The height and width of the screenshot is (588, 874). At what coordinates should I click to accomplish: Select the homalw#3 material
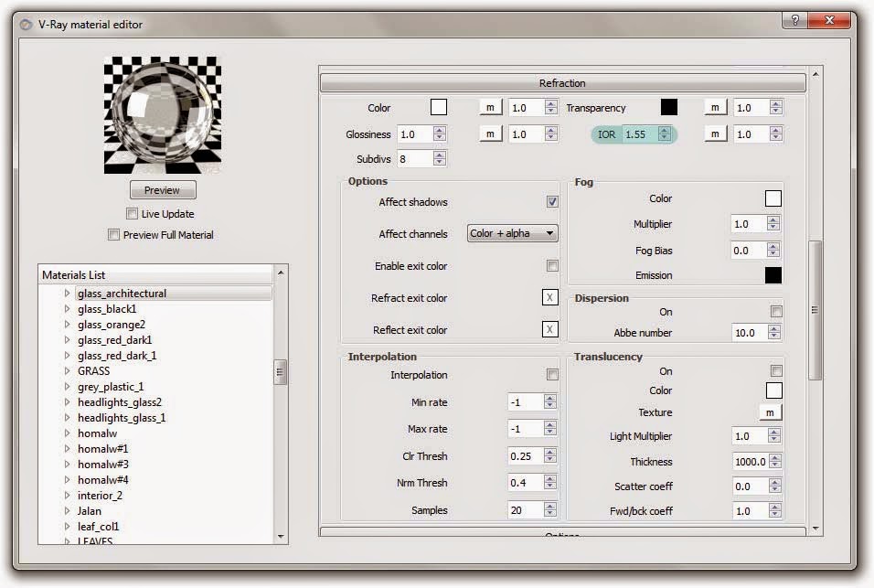(103, 465)
